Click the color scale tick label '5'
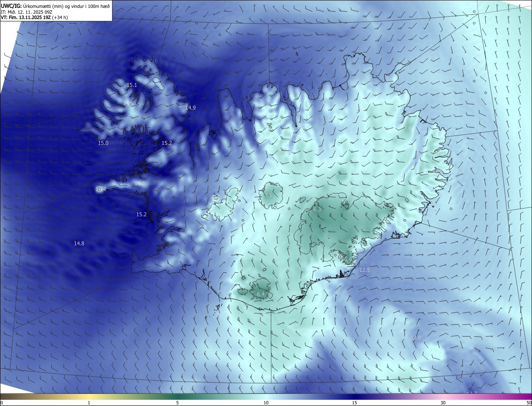The height and width of the screenshot is (406, 532). [177, 403]
